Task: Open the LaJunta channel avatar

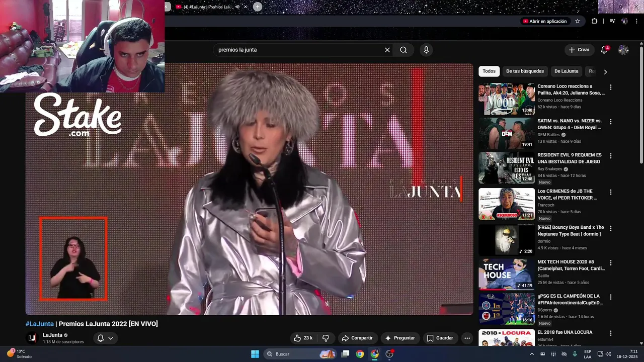Action: 32,338
